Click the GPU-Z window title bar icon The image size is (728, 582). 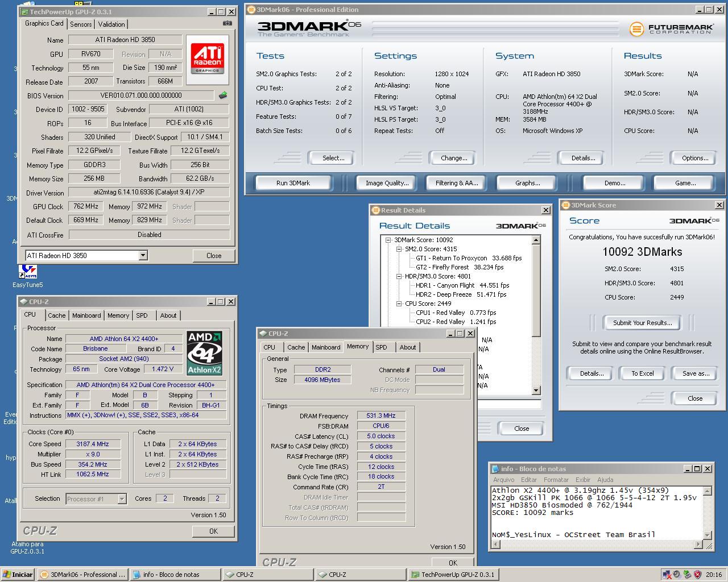click(24, 12)
